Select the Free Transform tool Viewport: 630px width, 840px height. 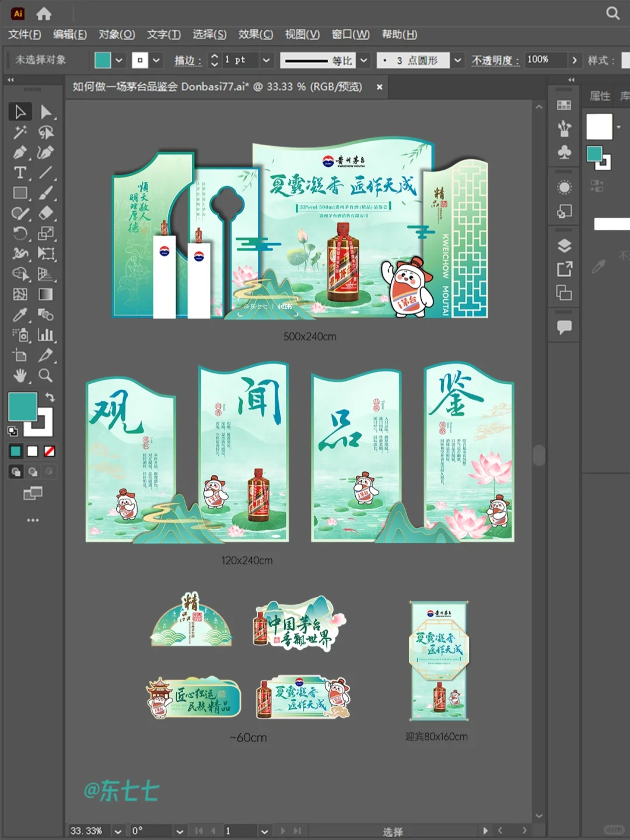[45, 254]
